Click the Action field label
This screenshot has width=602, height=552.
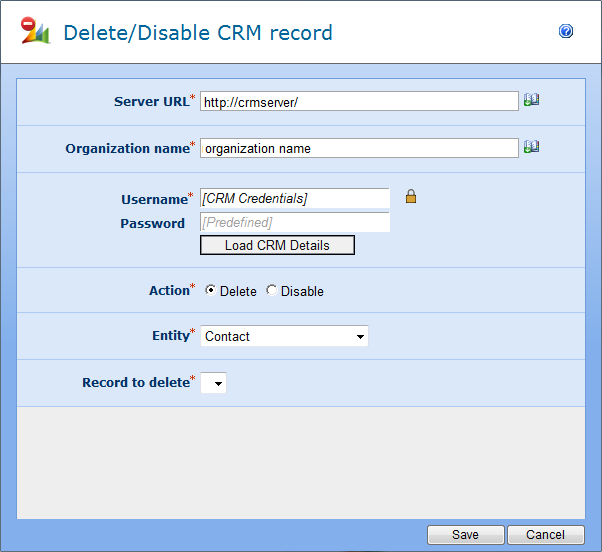168,290
